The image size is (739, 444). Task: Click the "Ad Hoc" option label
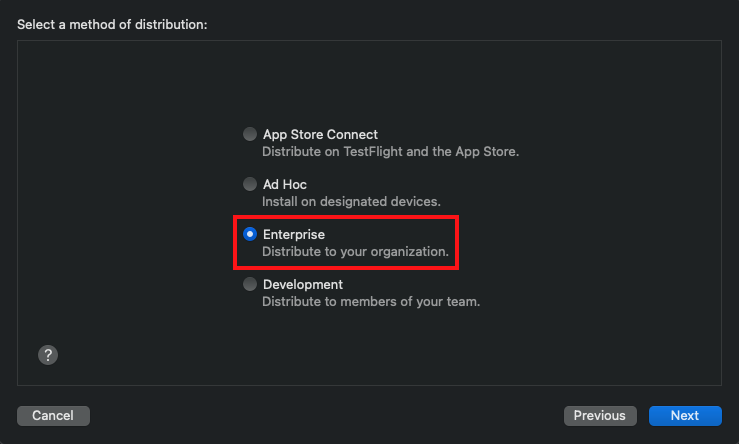pos(285,184)
